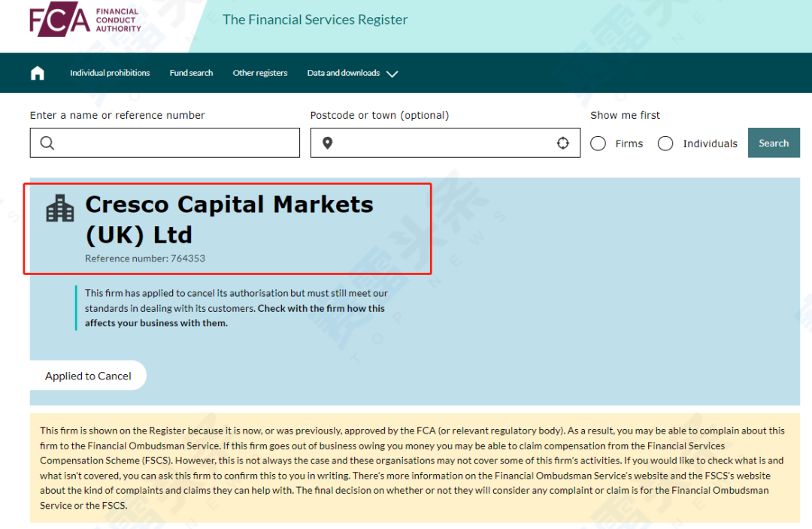Click The Financial Services Register title

click(x=315, y=20)
